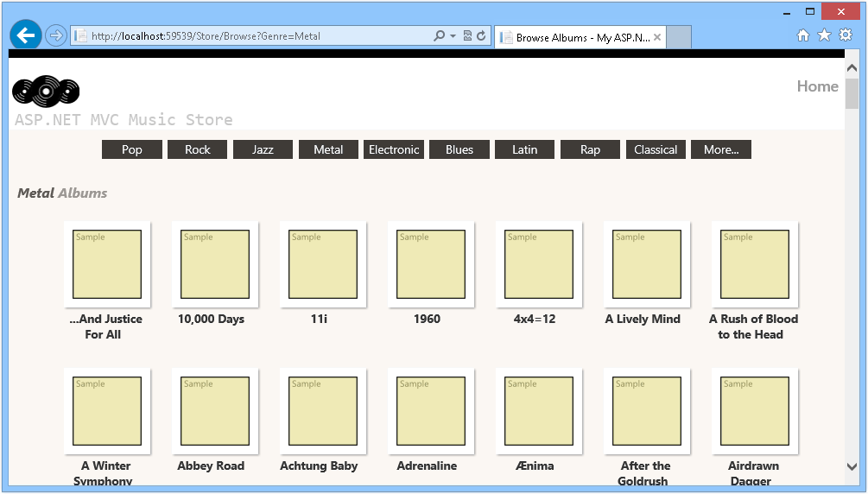Open the Abbey Road album link

(211, 465)
